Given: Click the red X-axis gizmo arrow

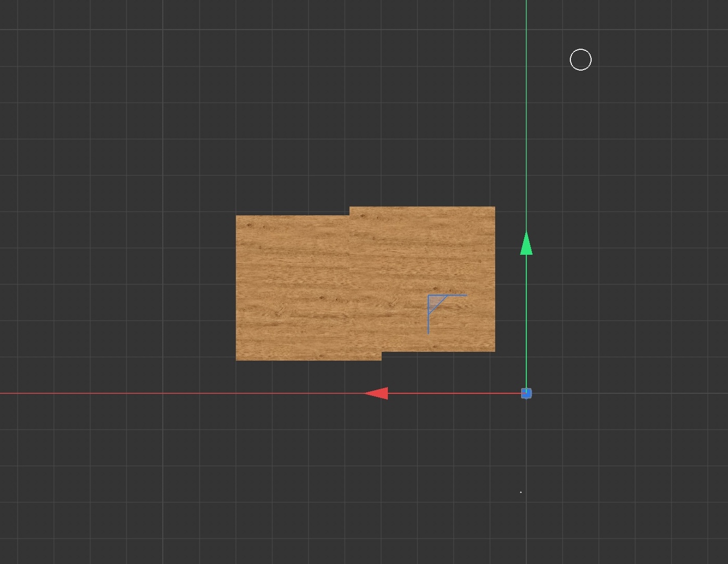Looking at the screenshot, I should pyautogui.click(x=376, y=393).
